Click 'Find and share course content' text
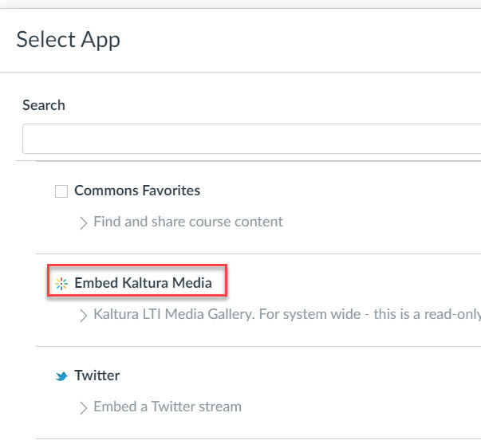Screen dimensions: 481x448 coord(188,222)
